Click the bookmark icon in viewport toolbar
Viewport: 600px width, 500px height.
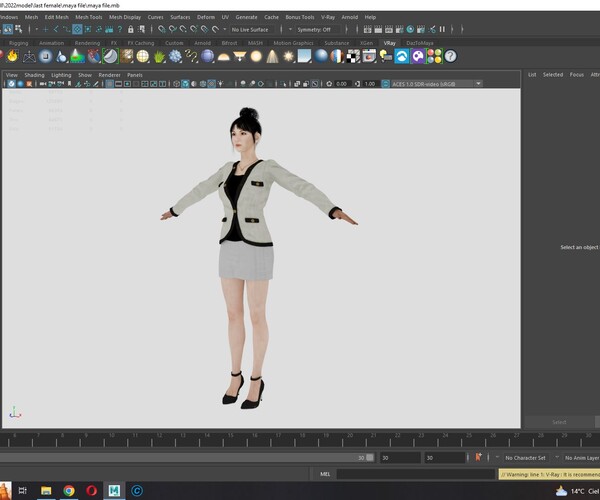(69, 84)
